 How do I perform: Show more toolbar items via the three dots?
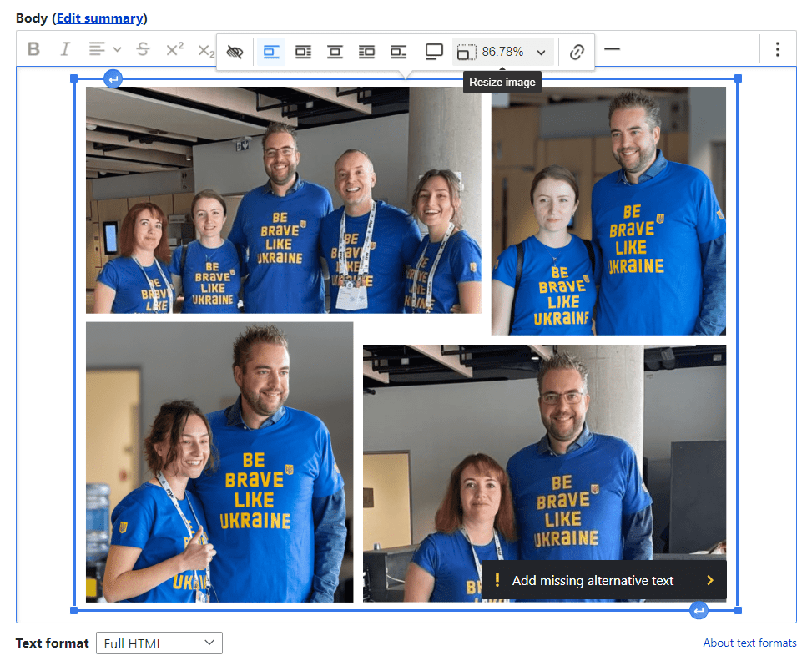click(x=777, y=49)
